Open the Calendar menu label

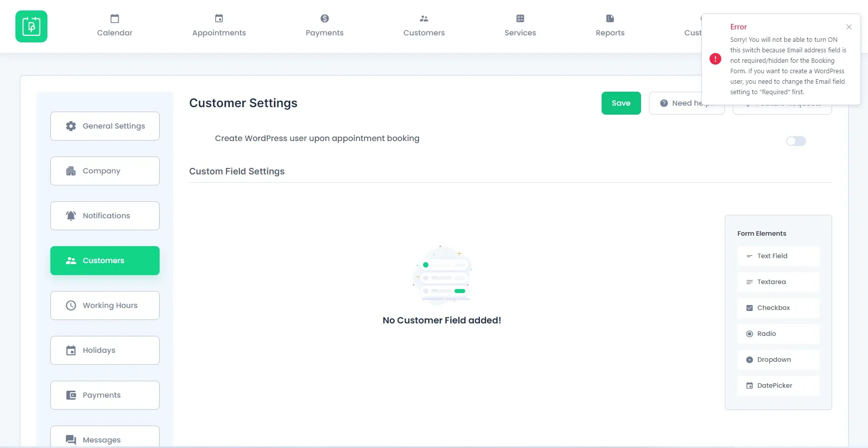click(x=115, y=33)
